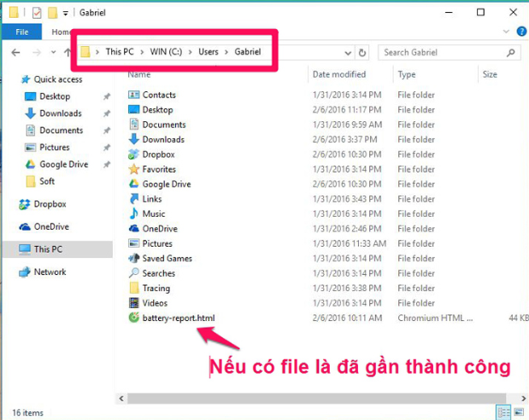
Task: Sort files by the Date modified column
Action: tap(339, 74)
